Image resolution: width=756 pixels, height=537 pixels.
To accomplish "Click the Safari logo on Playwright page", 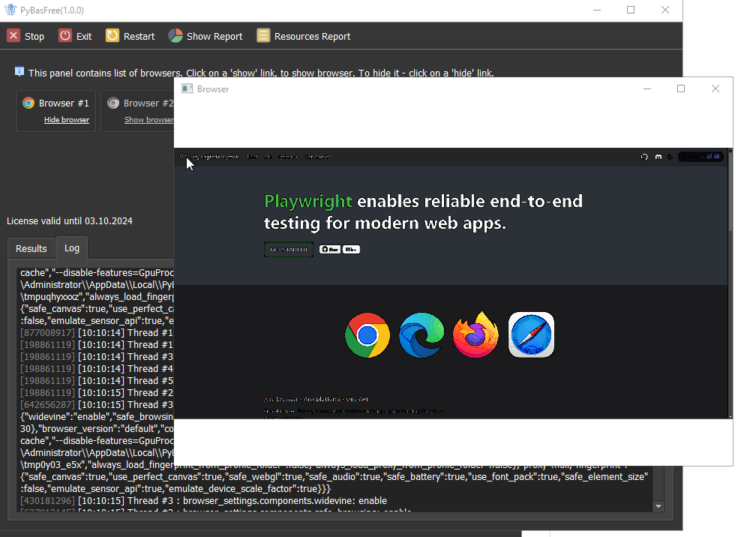I will [531, 334].
